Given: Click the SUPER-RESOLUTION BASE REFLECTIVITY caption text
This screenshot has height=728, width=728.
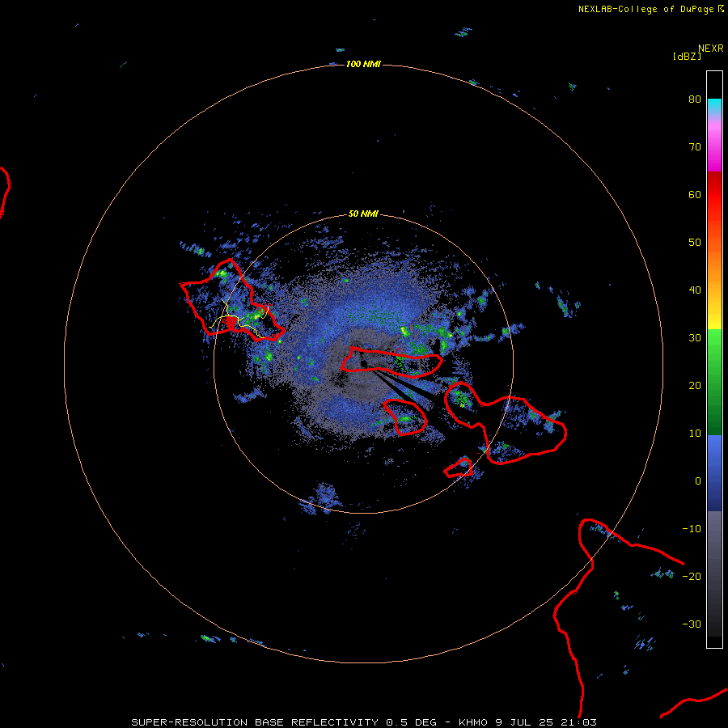Looking at the screenshot, I should point(255,722).
